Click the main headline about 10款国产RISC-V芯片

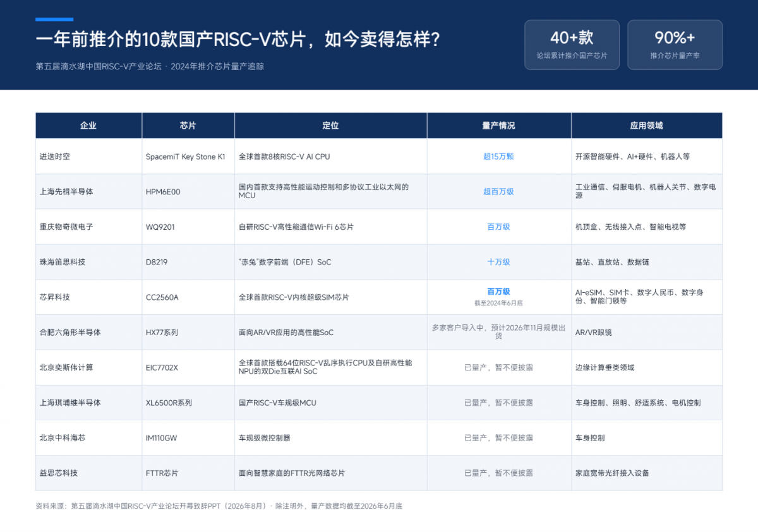pos(238,40)
